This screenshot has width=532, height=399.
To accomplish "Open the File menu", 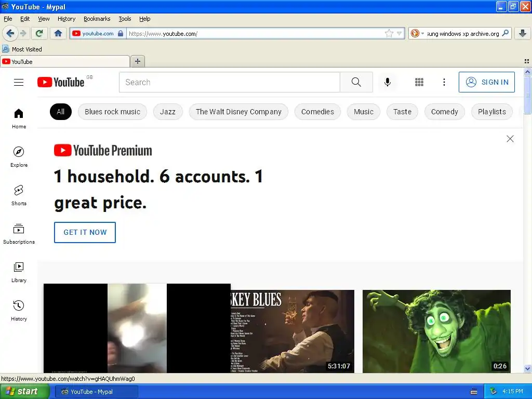I will click(8, 19).
